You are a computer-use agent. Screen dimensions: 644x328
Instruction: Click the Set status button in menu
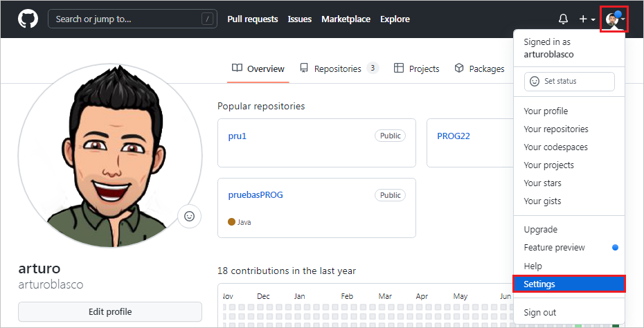[x=569, y=81]
